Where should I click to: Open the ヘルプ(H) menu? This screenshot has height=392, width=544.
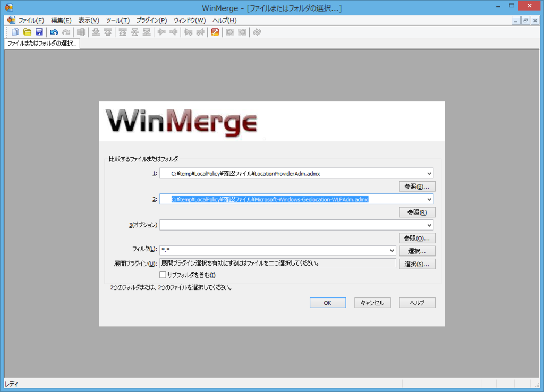[225, 20]
